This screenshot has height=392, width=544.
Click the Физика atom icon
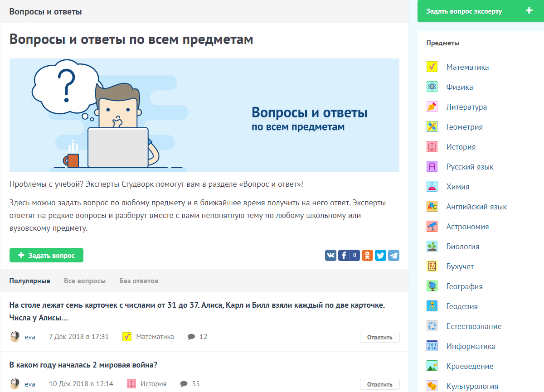(x=432, y=87)
